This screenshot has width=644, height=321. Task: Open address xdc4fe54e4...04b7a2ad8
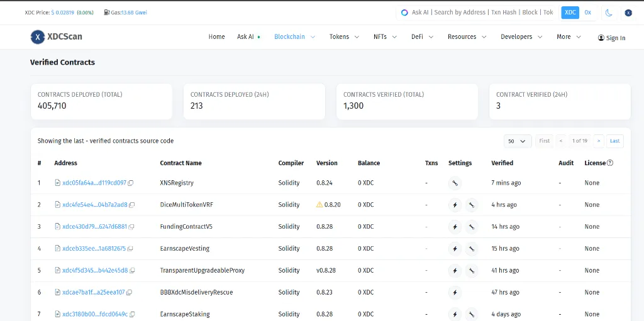(x=95, y=205)
